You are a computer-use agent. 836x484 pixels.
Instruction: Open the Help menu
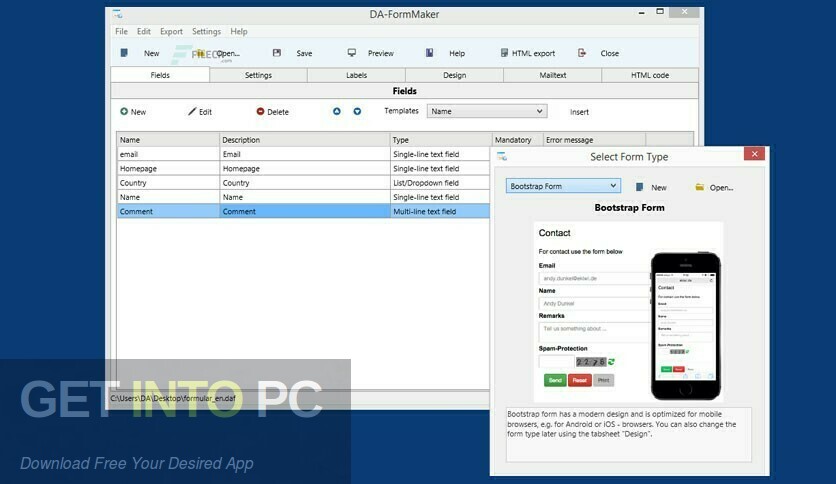pos(239,31)
